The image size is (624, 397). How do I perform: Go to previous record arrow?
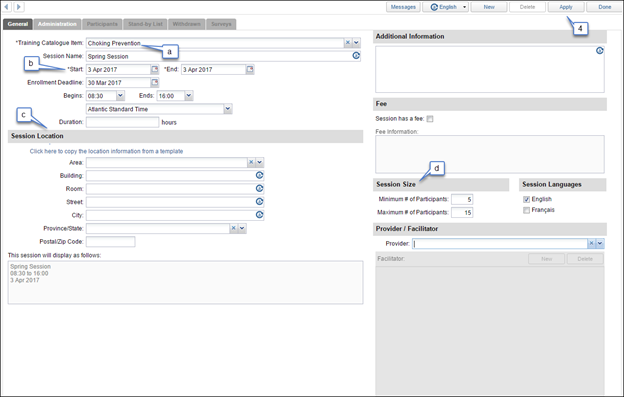[6, 7]
